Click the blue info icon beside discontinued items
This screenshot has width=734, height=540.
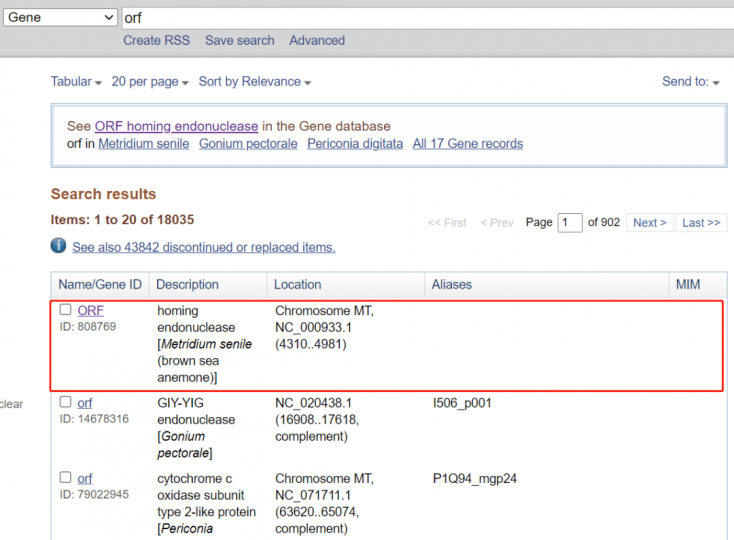click(59, 246)
